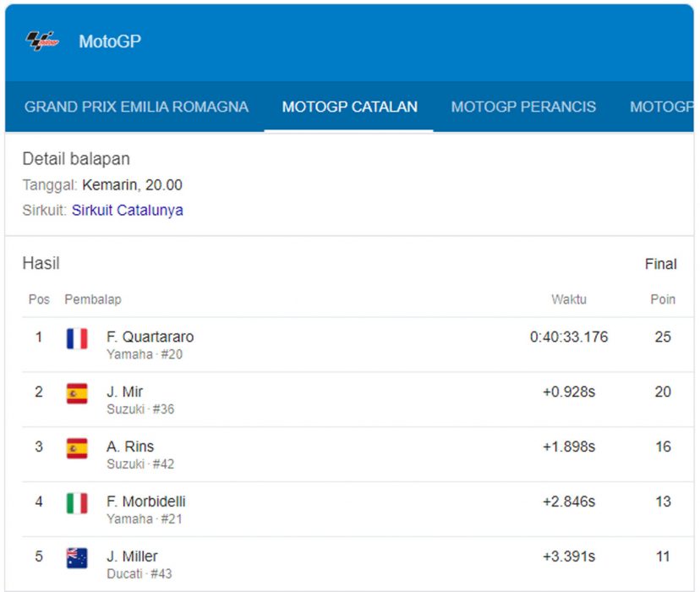Click rider name F. Morbidelli

point(145,502)
